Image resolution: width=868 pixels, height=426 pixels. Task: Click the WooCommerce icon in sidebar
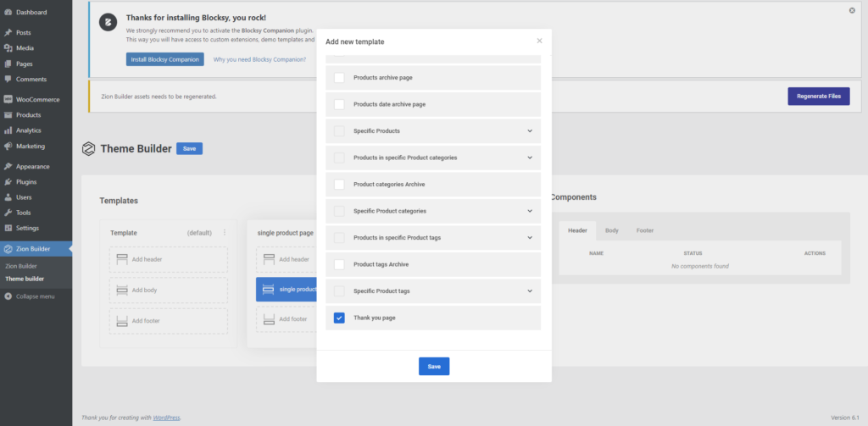[x=8, y=100]
